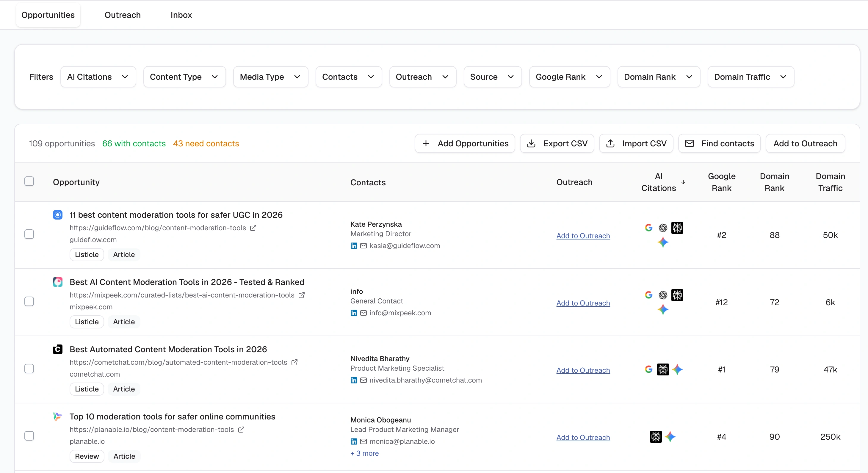Click the Perplexity citation icon in mixpeek row
Screen dimensions: 868x473
point(677,295)
